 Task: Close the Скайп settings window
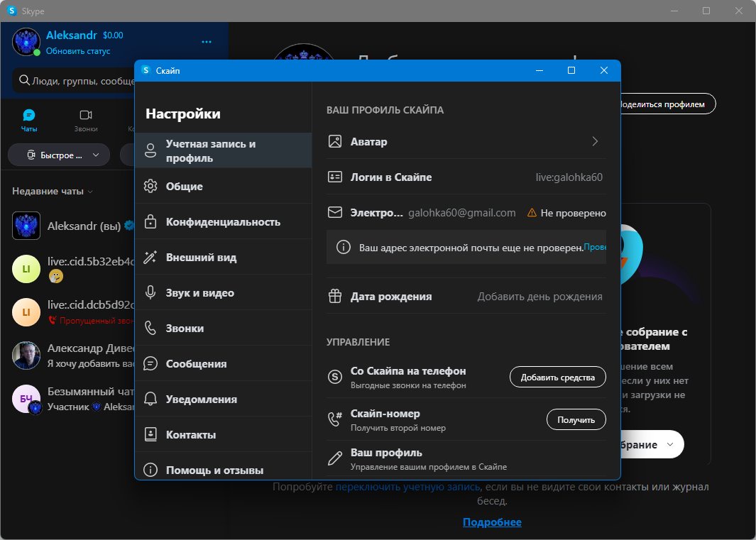603,70
